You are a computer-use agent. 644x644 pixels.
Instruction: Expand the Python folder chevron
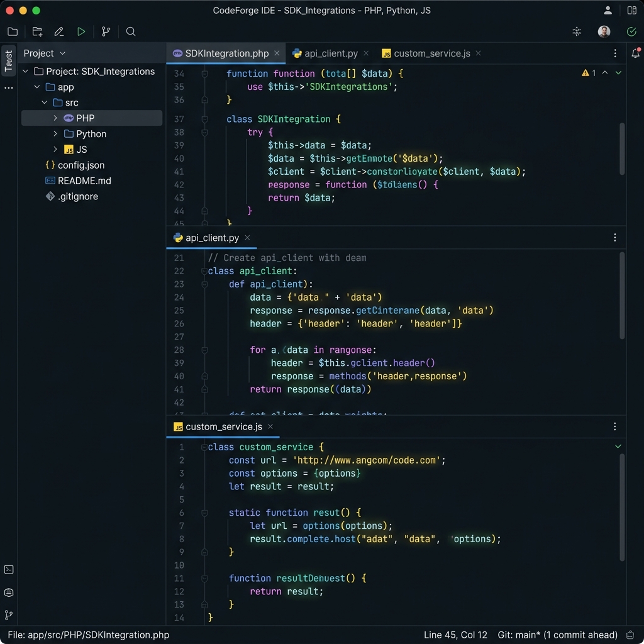55,133
